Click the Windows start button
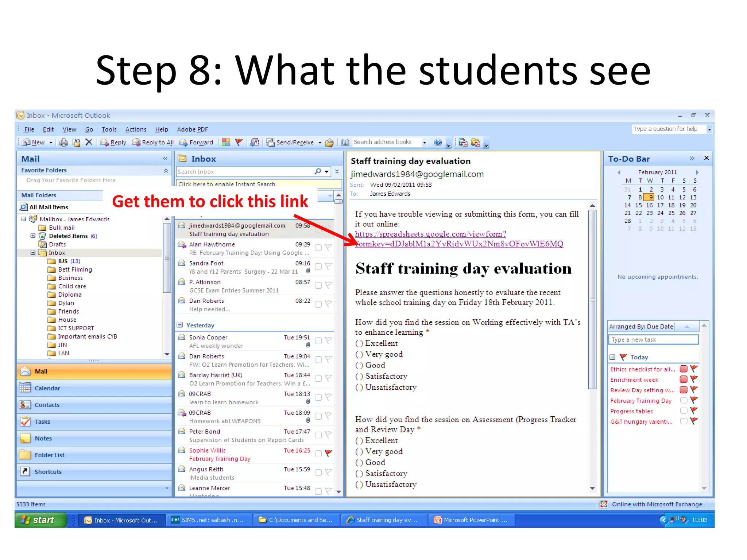 40,520
